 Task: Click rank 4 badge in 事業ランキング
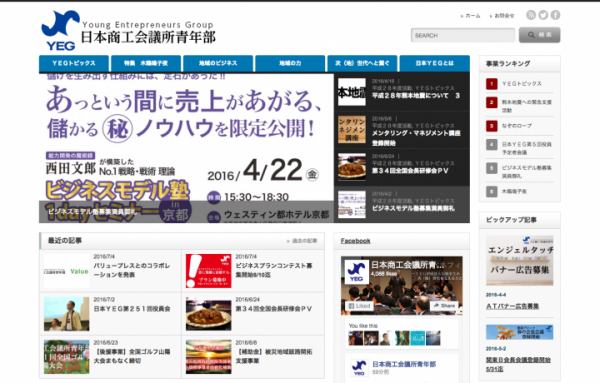click(x=492, y=145)
